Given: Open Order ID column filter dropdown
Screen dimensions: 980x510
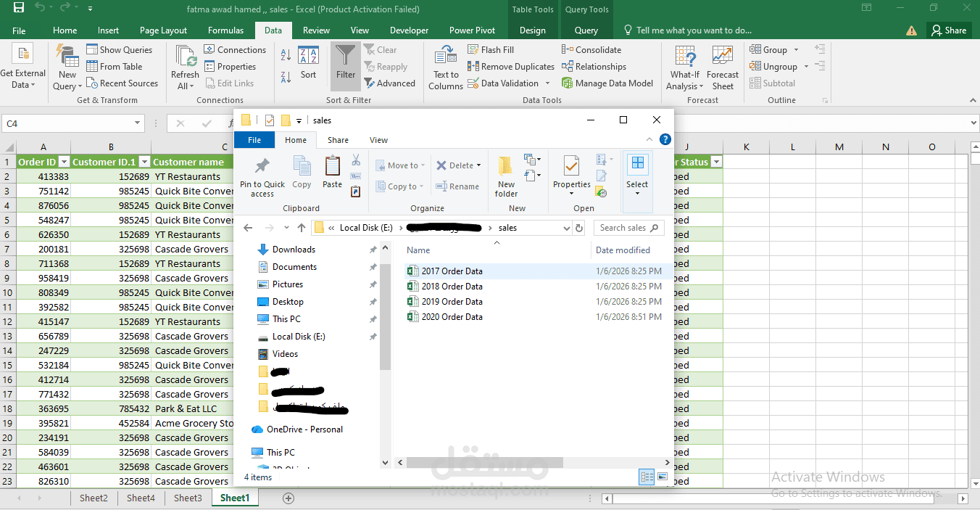Looking at the screenshot, I should (63, 162).
